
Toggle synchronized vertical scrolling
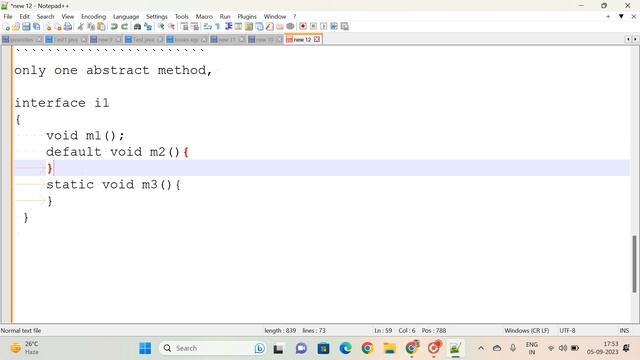pos(184,27)
